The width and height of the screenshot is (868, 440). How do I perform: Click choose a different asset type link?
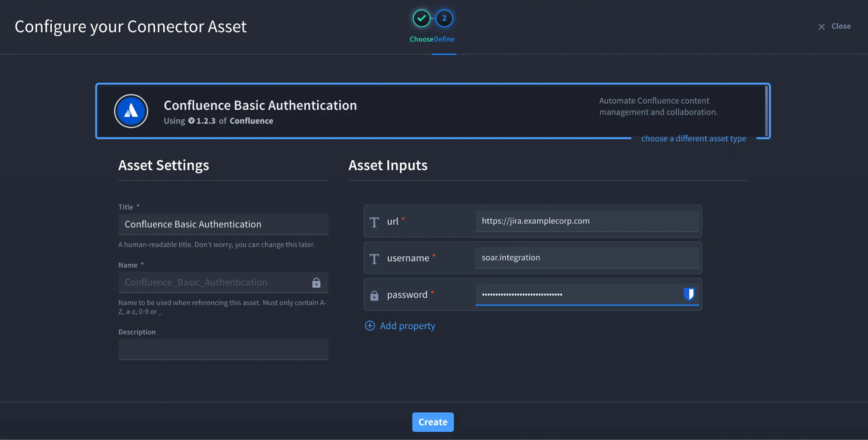click(693, 138)
